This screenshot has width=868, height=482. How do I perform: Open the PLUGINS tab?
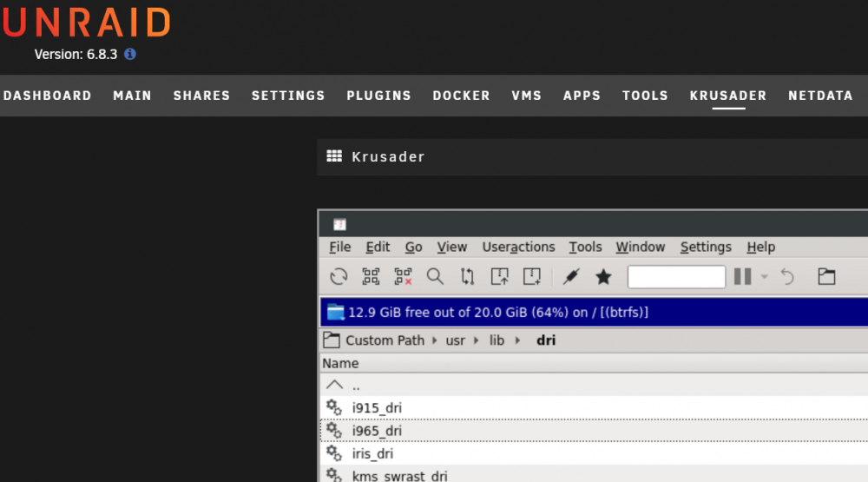point(378,96)
